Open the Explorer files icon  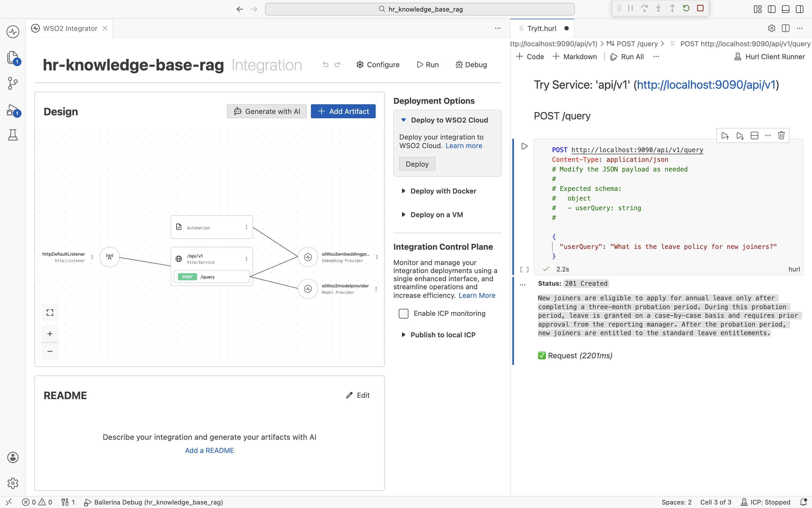pyautogui.click(x=13, y=58)
